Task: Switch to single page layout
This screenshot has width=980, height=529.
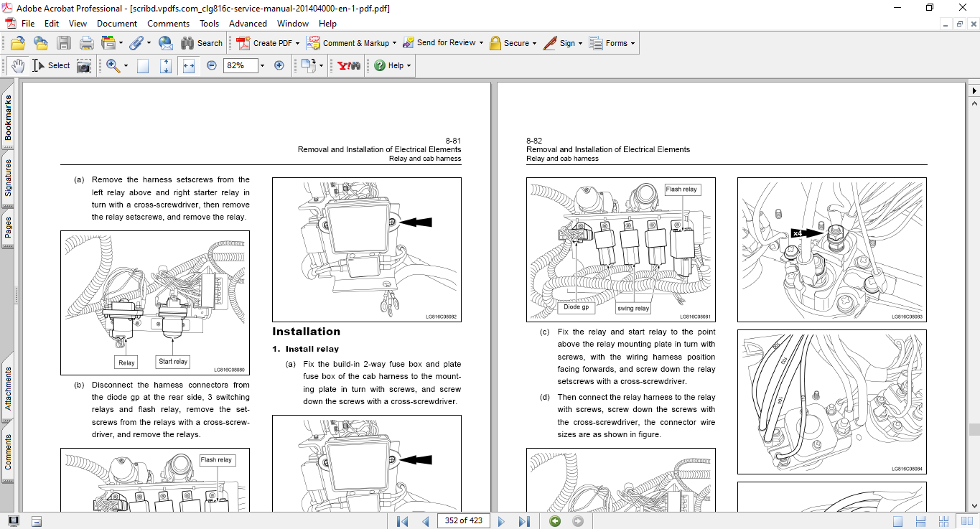Action: pos(898,521)
